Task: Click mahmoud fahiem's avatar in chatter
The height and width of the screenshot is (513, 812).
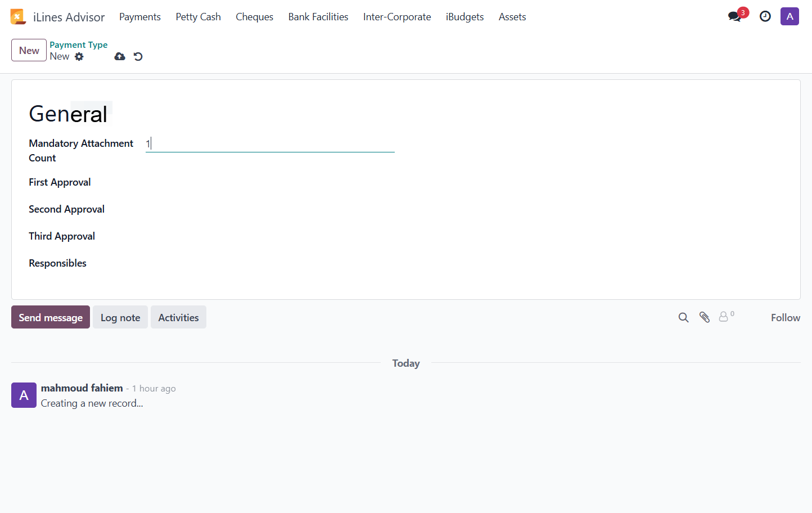Action: (x=24, y=395)
